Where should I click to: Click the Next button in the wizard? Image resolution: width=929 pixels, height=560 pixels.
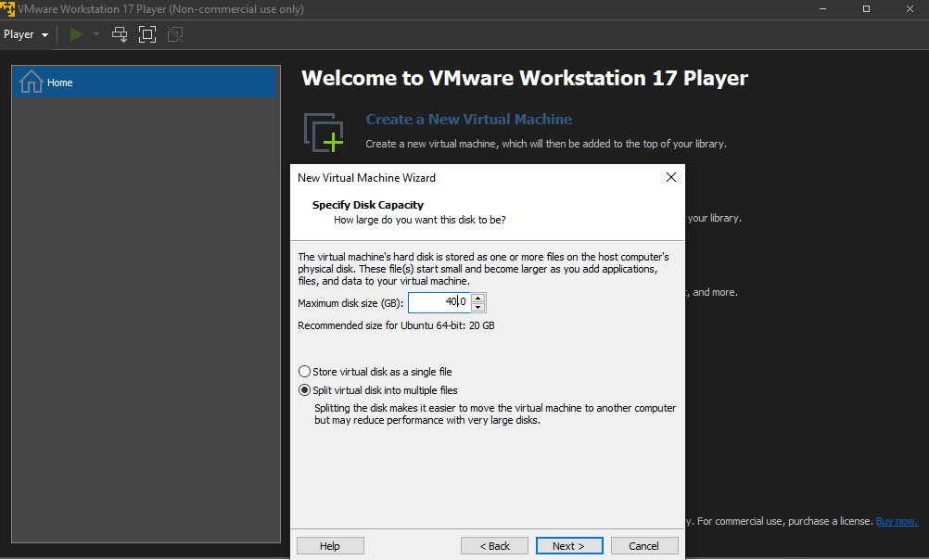[x=569, y=546]
